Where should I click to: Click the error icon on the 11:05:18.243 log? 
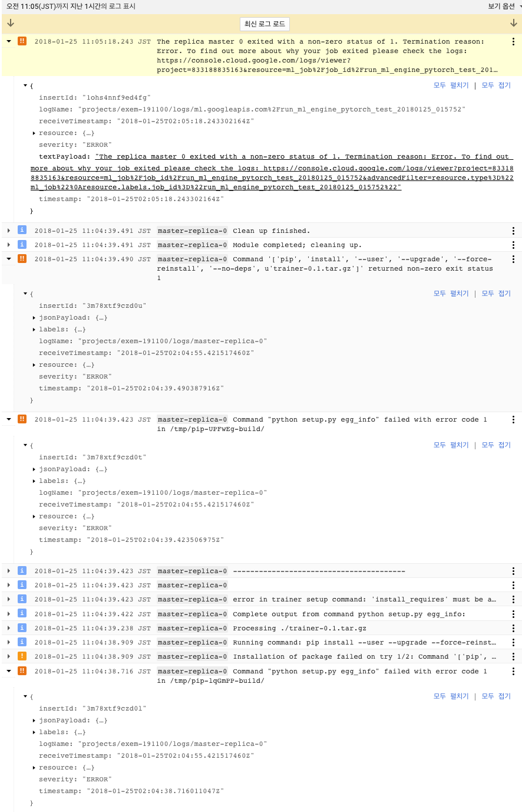tap(22, 41)
